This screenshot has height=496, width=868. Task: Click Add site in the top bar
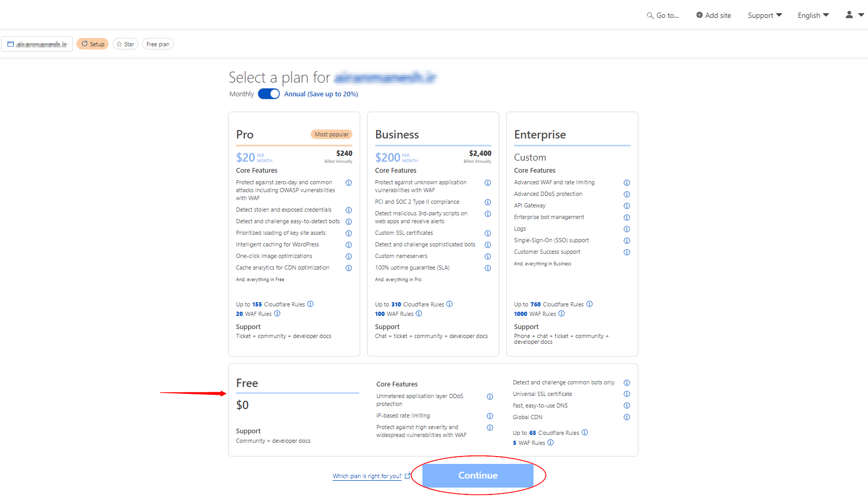point(713,15)
